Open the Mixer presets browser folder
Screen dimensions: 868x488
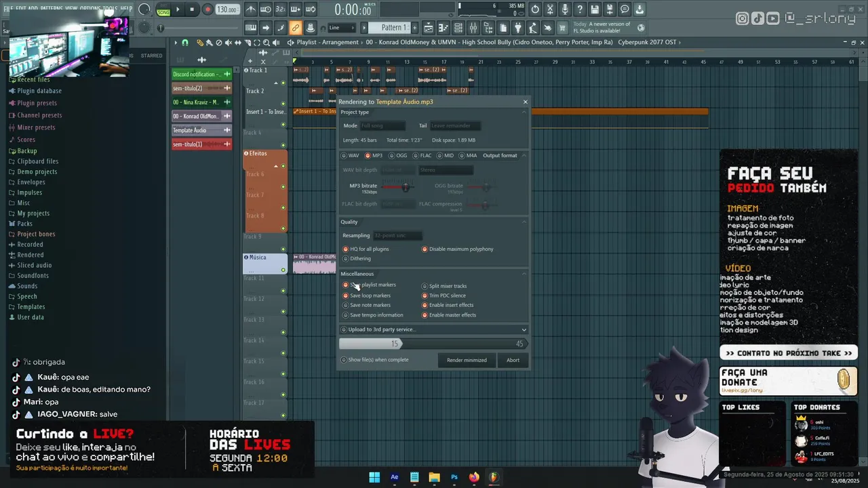36,127
